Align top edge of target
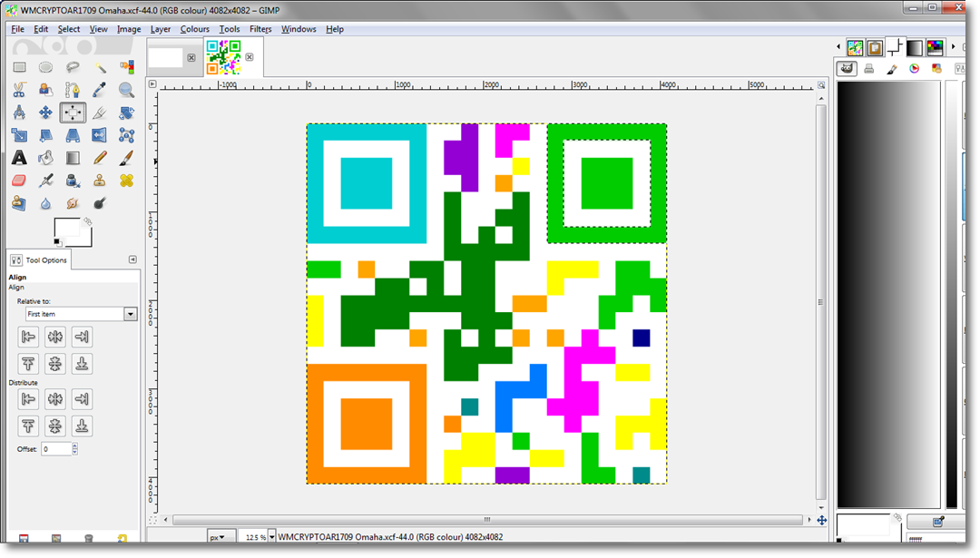The image size is (980, 558). [x=28, y=364]
